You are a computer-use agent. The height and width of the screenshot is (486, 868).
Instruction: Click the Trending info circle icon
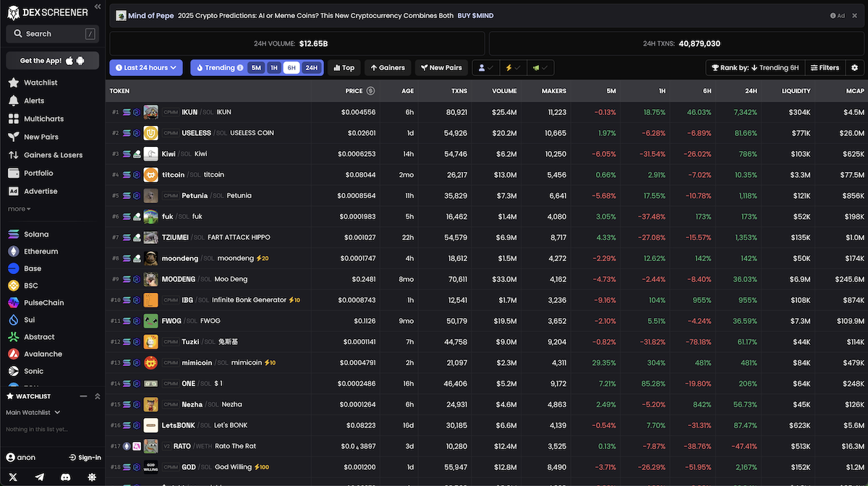[240, 68]
